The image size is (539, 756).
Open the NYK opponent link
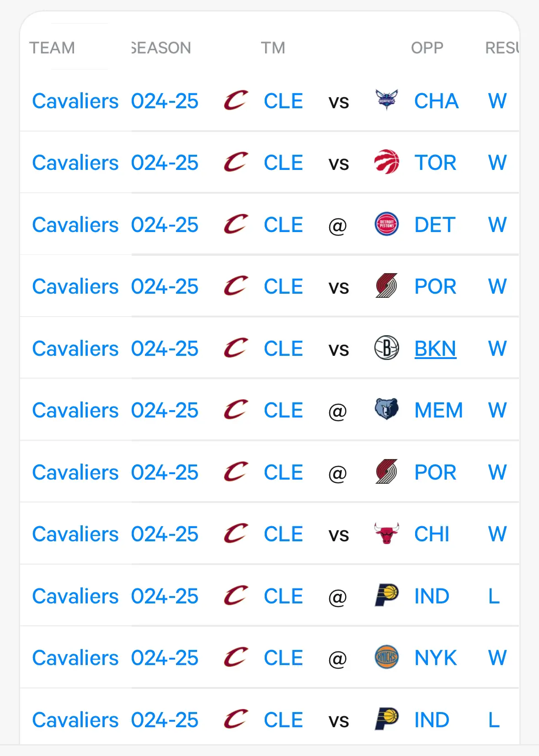pos(435,658)
